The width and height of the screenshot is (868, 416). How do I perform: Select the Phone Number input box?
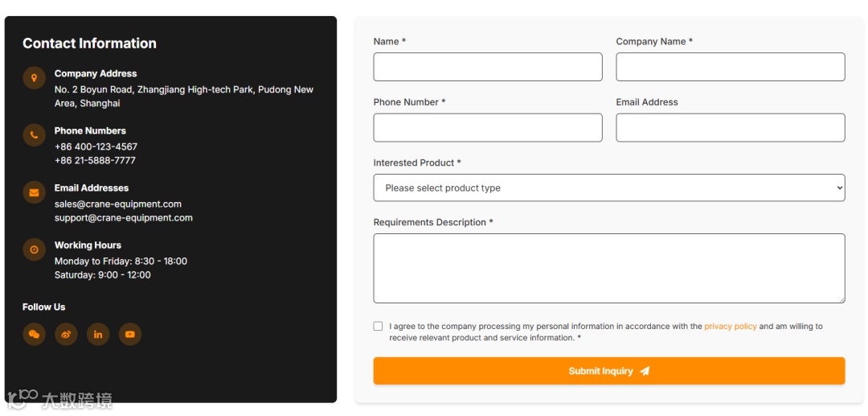pyautogui.click(x=487, y=127)
